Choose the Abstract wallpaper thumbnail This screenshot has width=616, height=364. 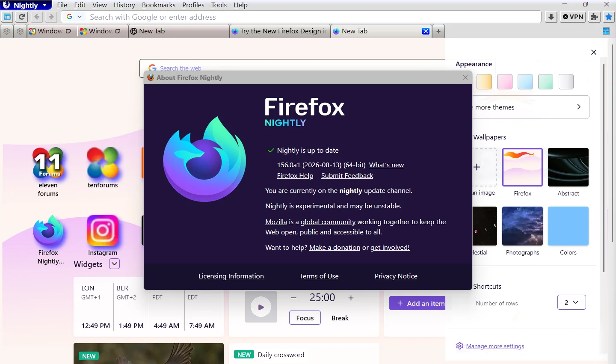pos(568,167)
